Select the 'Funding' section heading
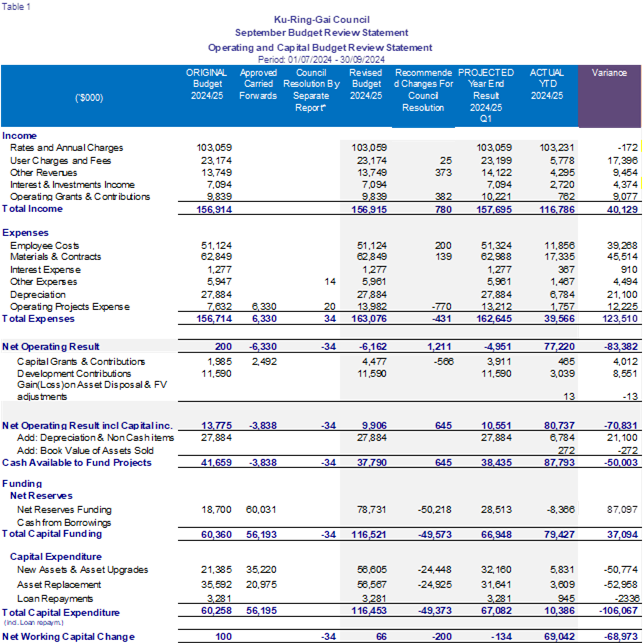The height and width of the screenshot is (644, 643). click(x=22, y=484)
